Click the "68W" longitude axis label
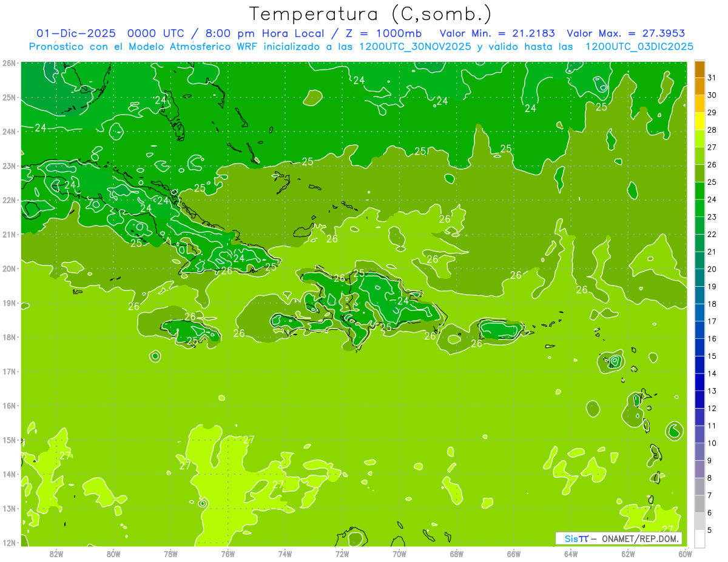This screenshot has width=728, height=562. (x=457, y=554)
